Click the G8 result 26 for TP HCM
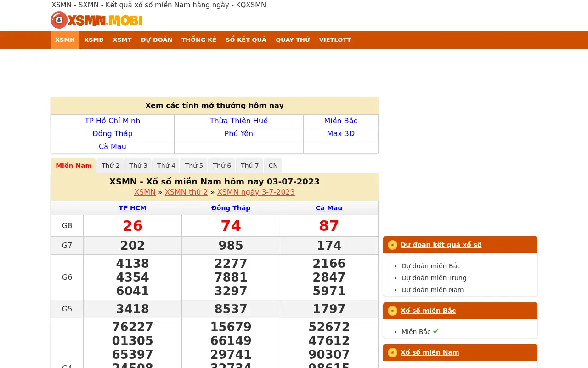The width and height of the screenshot is (588, 368). [x=132, y=226]
